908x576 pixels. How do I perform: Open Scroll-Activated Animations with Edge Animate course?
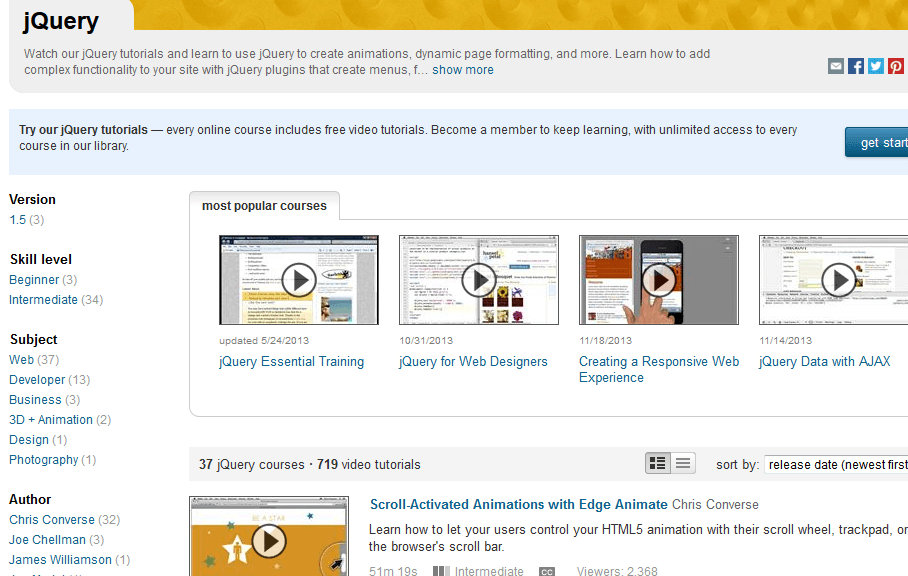[519, 505]
